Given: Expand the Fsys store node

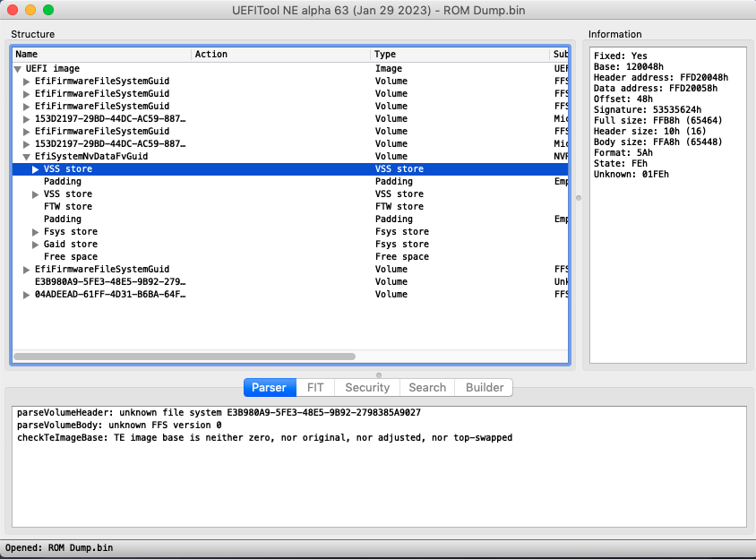Looking at the screenshot, I should 36,232.
